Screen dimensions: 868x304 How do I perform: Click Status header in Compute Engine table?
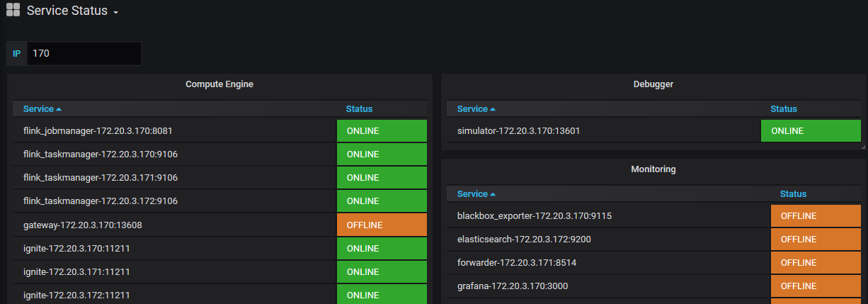(359, 109)
